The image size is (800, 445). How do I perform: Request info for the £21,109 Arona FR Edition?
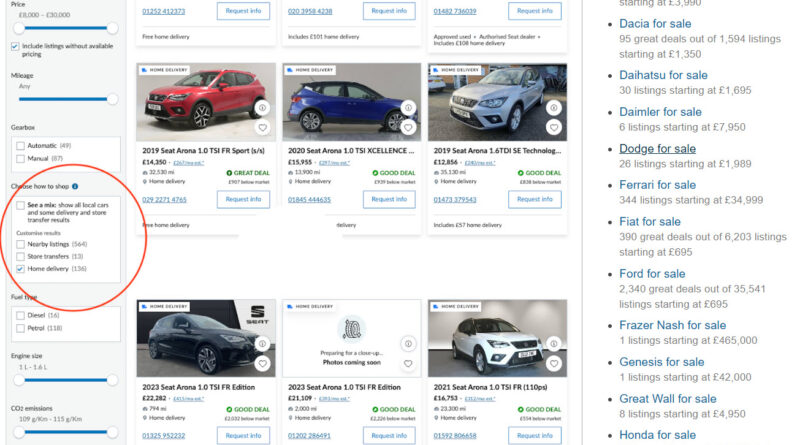389,436
